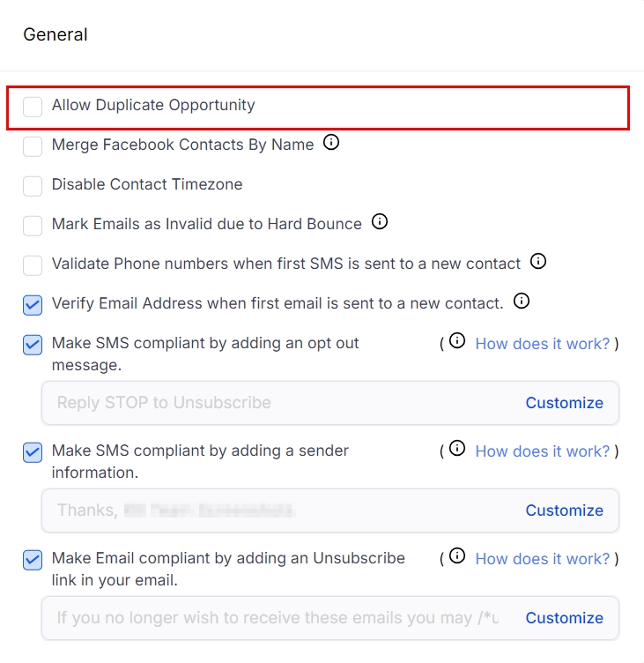Click info icon beside Merge Facebook Contacts
Screen dimensions: 644x663
click(331, 143)
